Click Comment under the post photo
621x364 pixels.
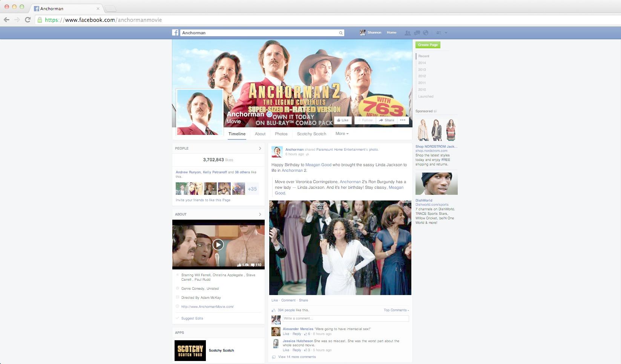pyautogui.click(x=288, y=300)
